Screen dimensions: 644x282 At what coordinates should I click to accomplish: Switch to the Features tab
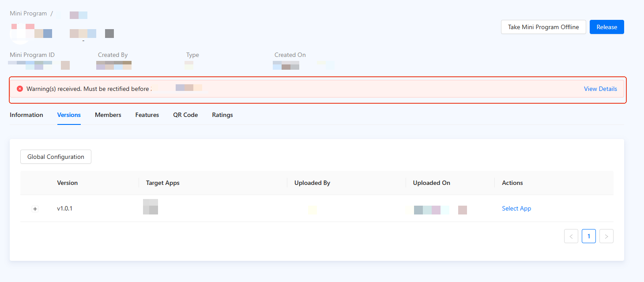tap(147, 115)
